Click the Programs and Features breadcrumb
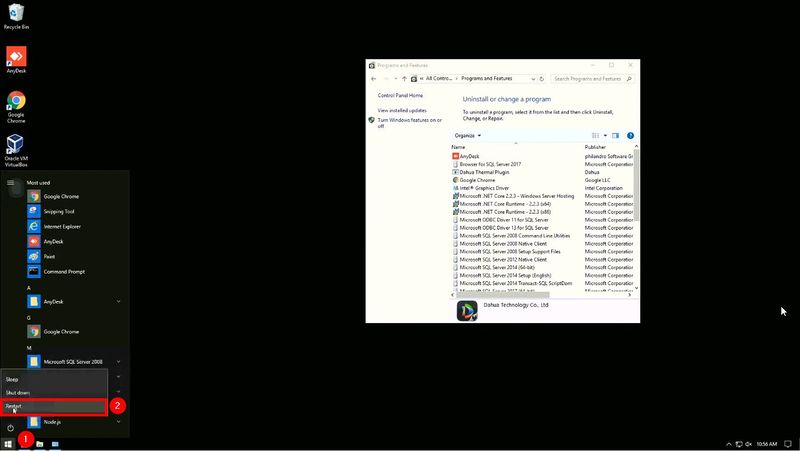 click(487, 79)
